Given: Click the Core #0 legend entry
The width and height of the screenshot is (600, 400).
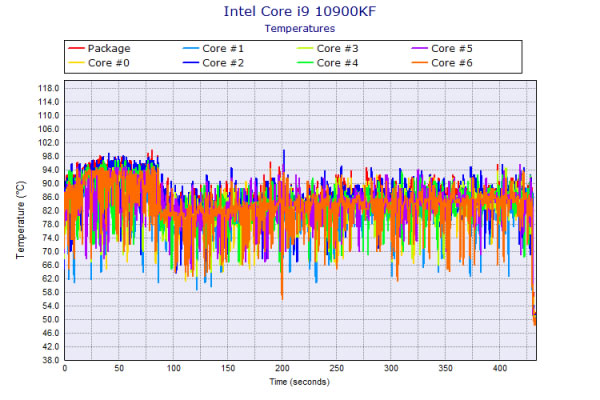Looking at the screenshot, I should pyautogui.click(x=99, y=63).
